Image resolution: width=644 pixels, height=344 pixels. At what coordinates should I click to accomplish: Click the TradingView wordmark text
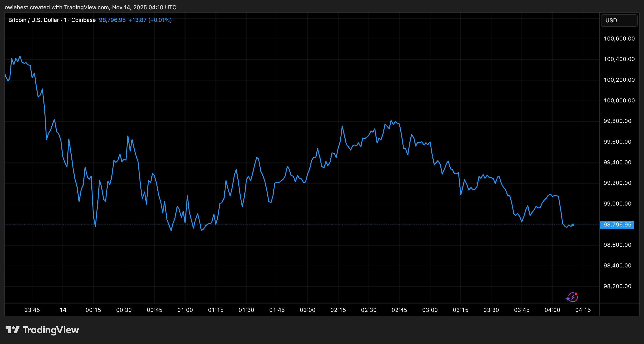pyautogui.click(x=51, y=330)
